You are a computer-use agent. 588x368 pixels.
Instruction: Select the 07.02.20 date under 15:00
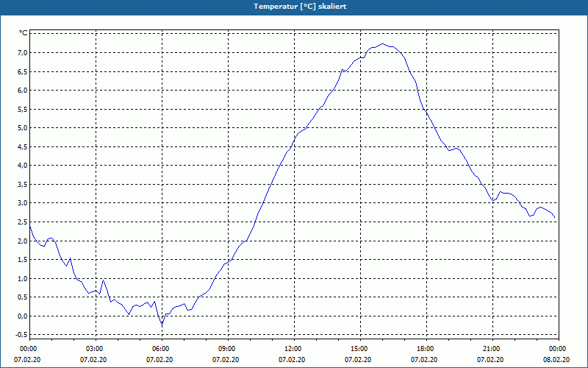pos(358,360)
